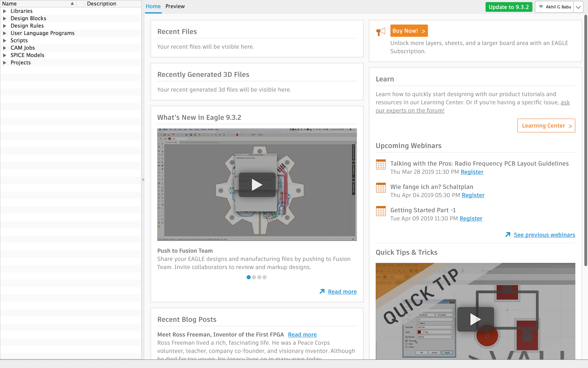Select the Design Rules tree item

click(27, 26)
